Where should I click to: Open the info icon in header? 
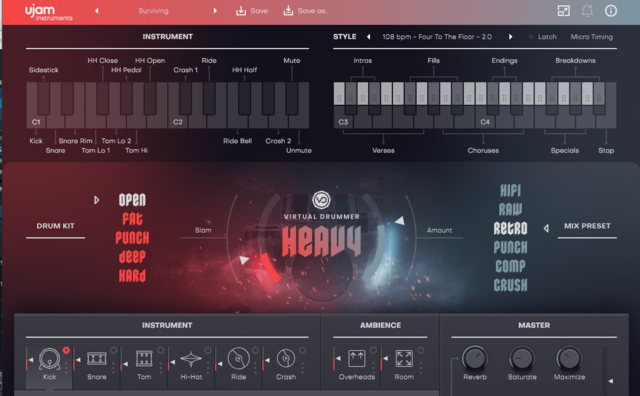click(611, 11)
